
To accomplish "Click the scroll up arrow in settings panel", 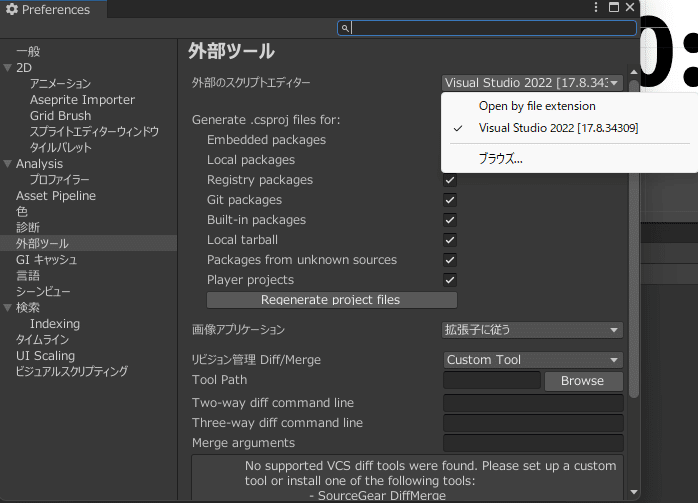I will click(634, 72).
